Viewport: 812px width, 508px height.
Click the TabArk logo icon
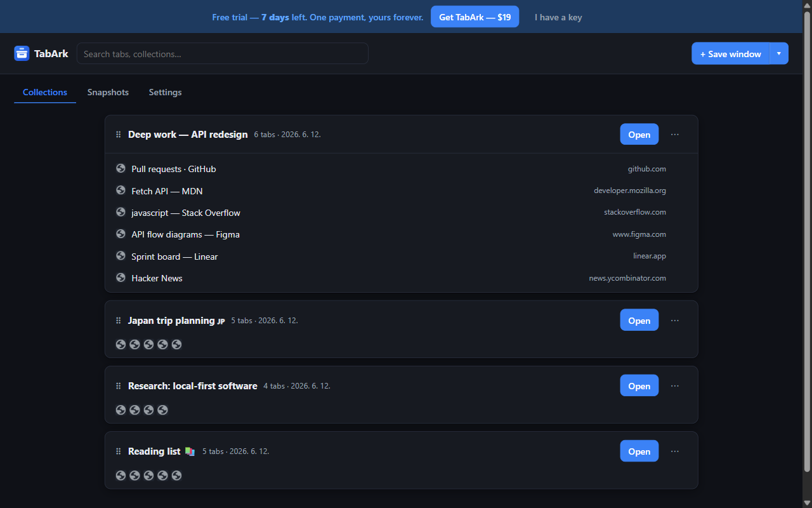click(x=22, y=53)
